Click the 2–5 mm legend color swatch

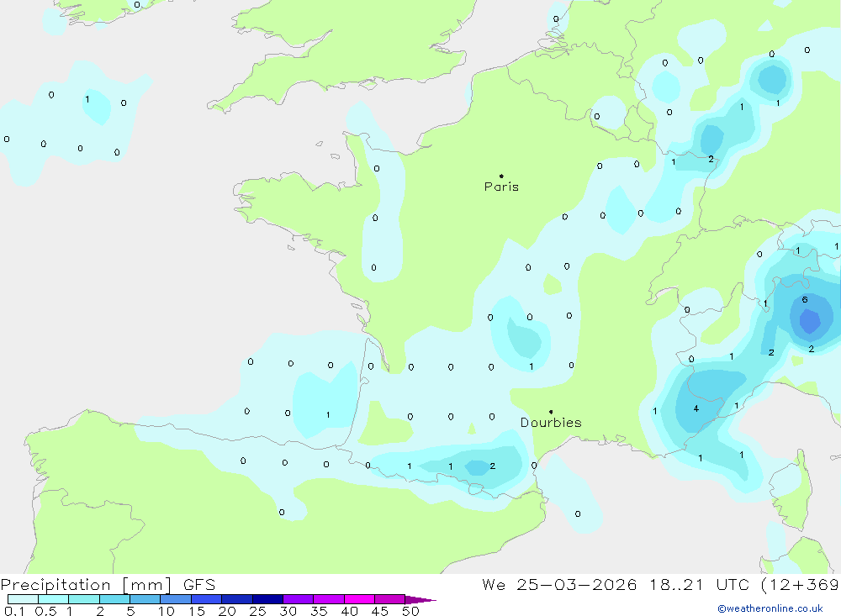[x=114, y=599]
